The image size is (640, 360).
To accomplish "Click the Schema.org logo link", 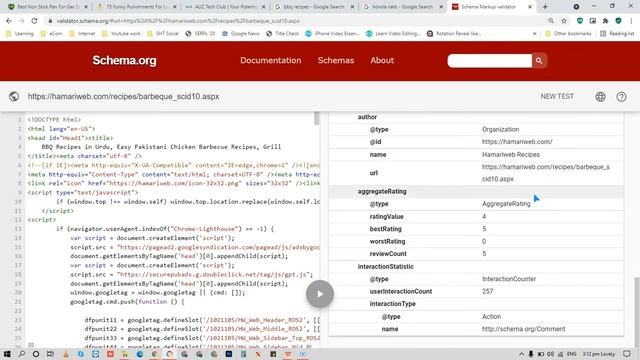I will coord(124,60).
